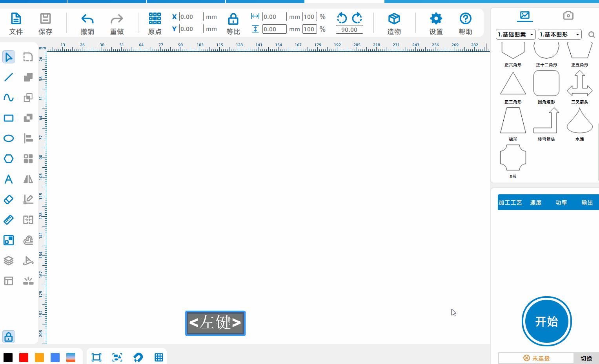
Task: Click the width mm input field
Action: coord(275,16)
